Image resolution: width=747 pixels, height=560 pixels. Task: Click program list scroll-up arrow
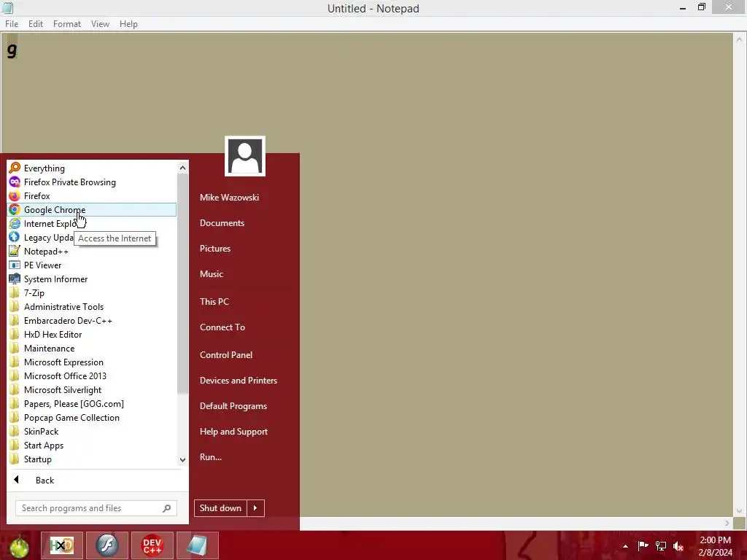pyautogui.click(x=182, y=168)
